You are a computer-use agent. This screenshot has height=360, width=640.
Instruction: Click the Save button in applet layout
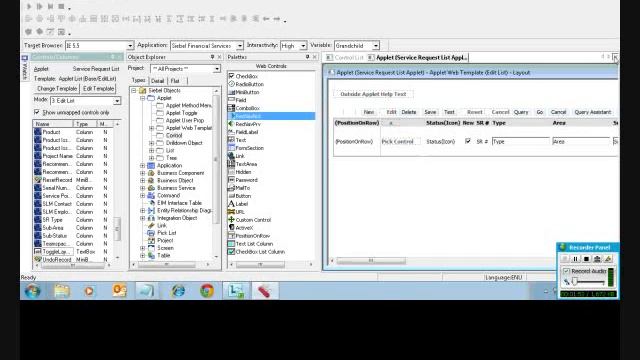[x=430, y=112]
